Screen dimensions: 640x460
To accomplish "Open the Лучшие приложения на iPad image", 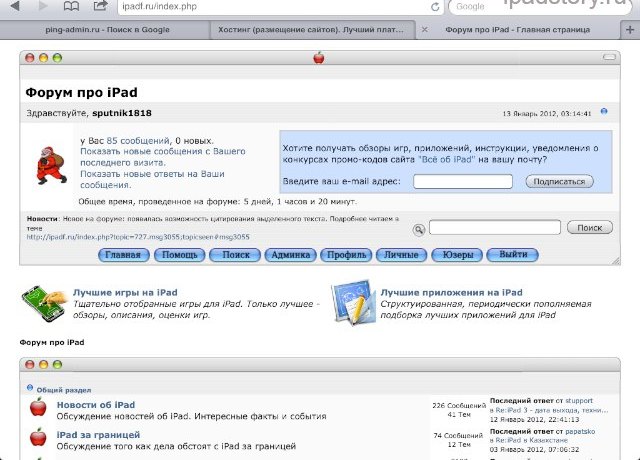I will click(x=353, y=302).
